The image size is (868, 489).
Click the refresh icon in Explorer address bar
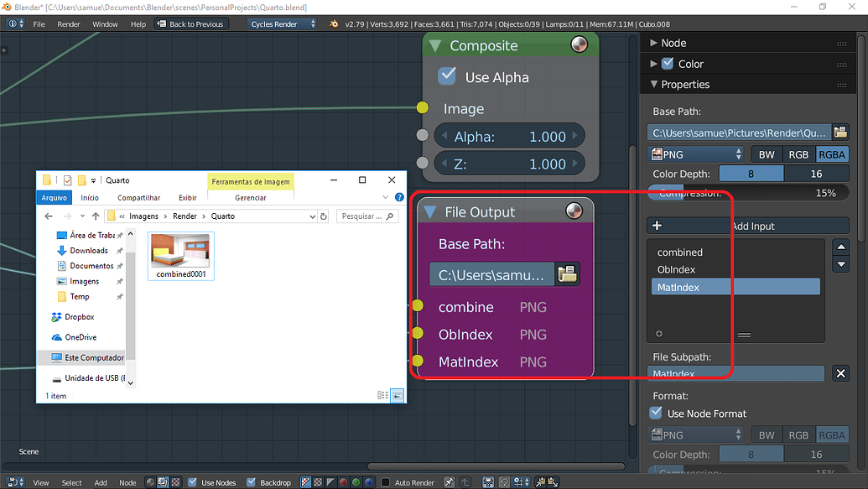324,216
